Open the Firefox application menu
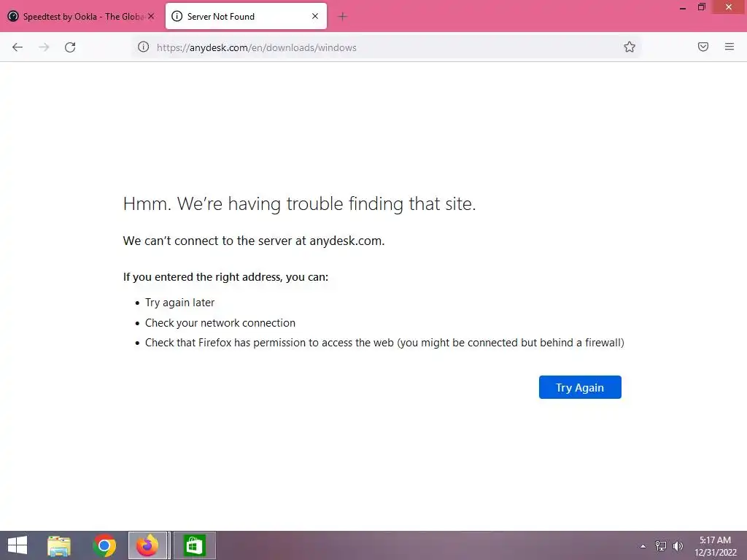The height and width of the screenshot is (560, 747). click(729, 47)
